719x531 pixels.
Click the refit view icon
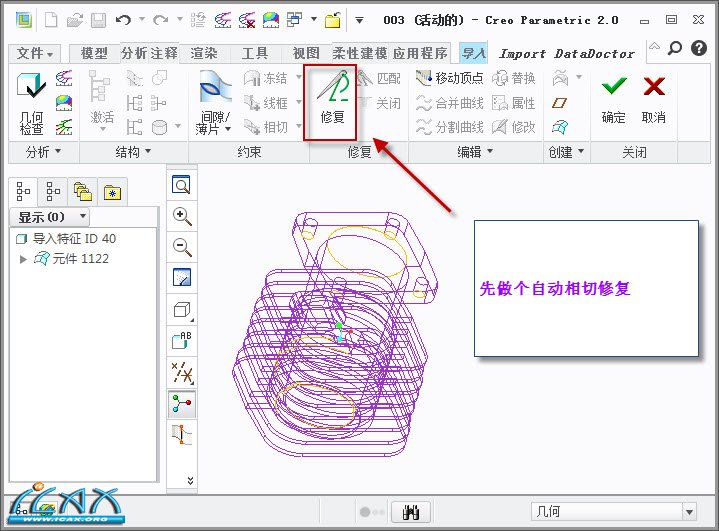pyautogui.click(x=182, y=185)
